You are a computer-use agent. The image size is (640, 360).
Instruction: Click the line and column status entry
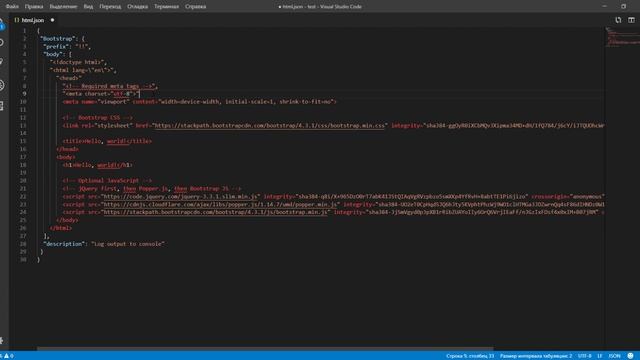click(470, 356)
